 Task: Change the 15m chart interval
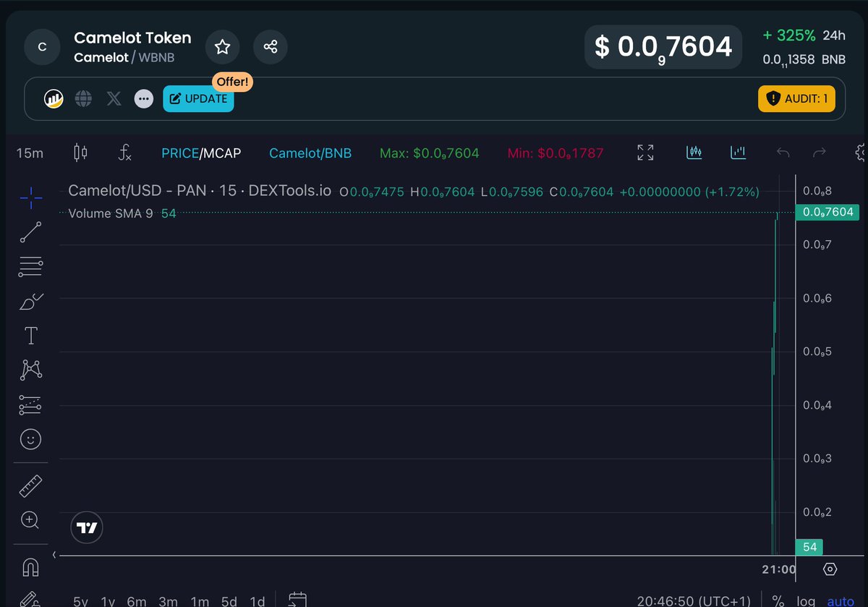(x=30, y=153)
